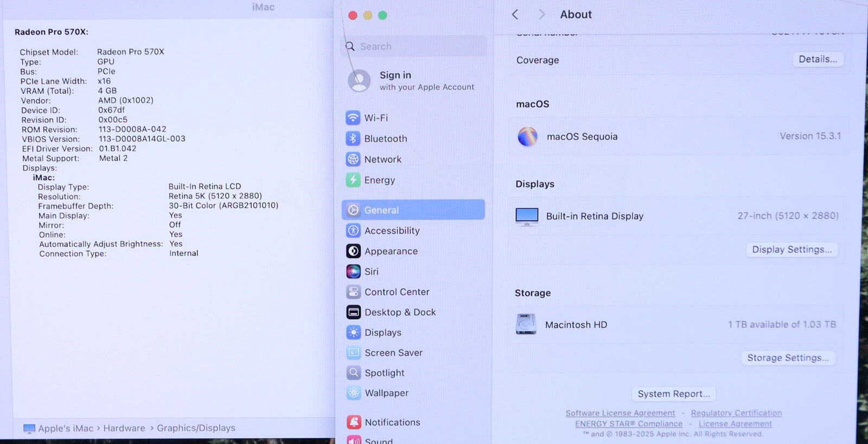
Task: Click 1 TB available of 1.03 TB
Action: click(x=782, y=325)
